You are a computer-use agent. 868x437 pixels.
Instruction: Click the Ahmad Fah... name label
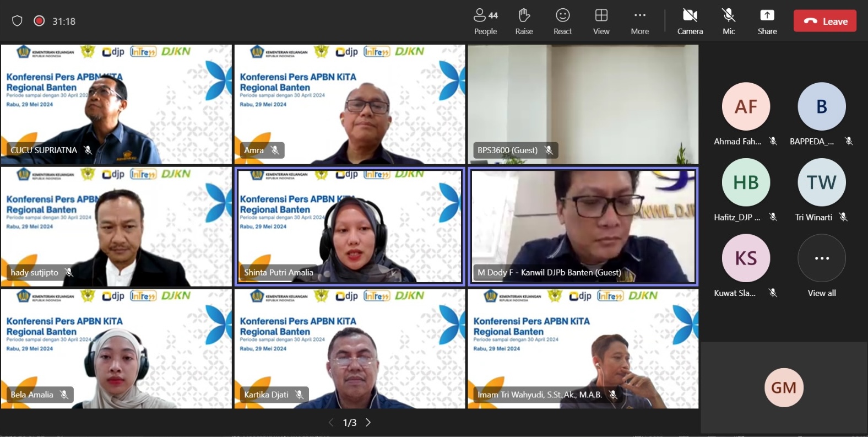pyautogui.click(x=737, y=142)
